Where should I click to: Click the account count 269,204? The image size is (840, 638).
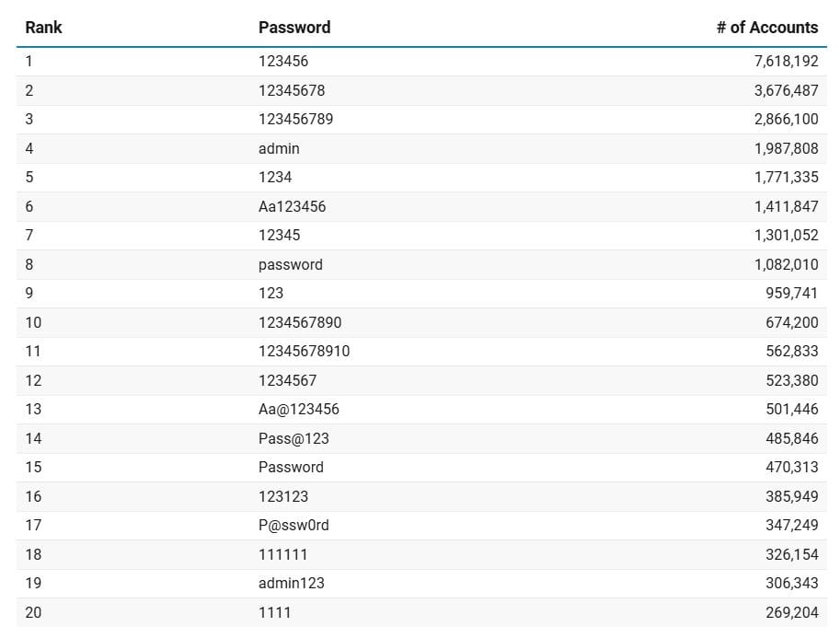click(x=791, y=612)
